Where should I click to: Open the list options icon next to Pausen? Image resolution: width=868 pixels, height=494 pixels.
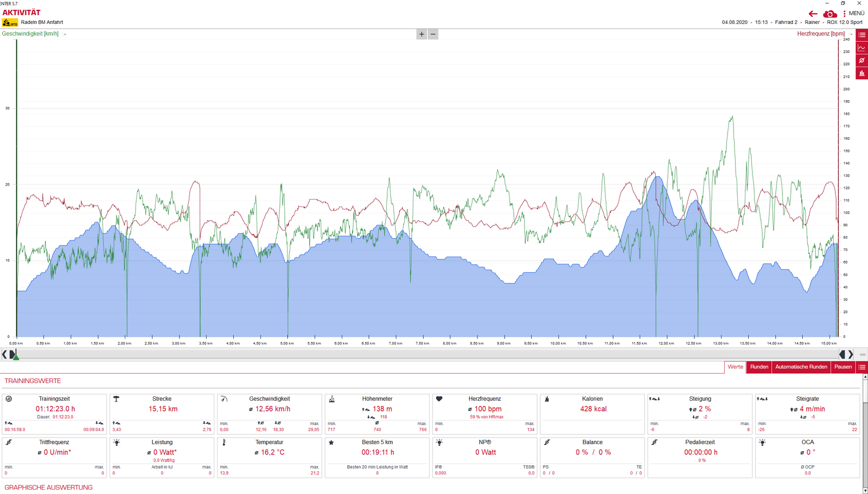[x=861, y=367]
